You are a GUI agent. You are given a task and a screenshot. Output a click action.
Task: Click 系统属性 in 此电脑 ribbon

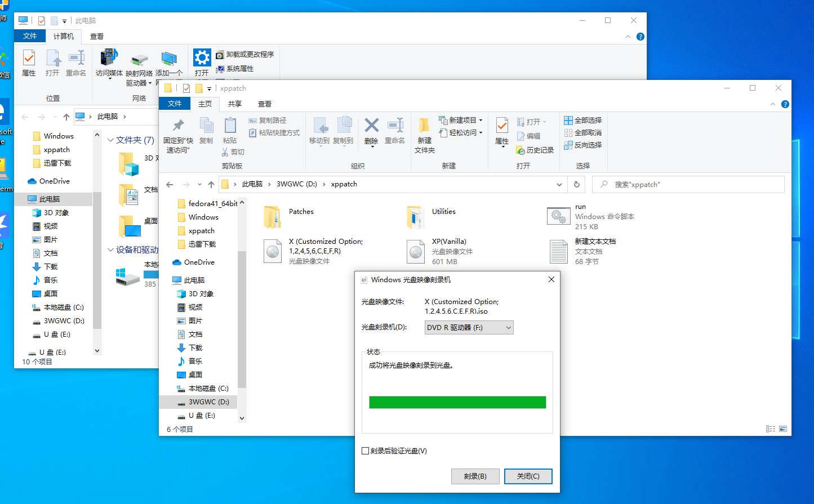pyautogui.click(x=235, y=69)
